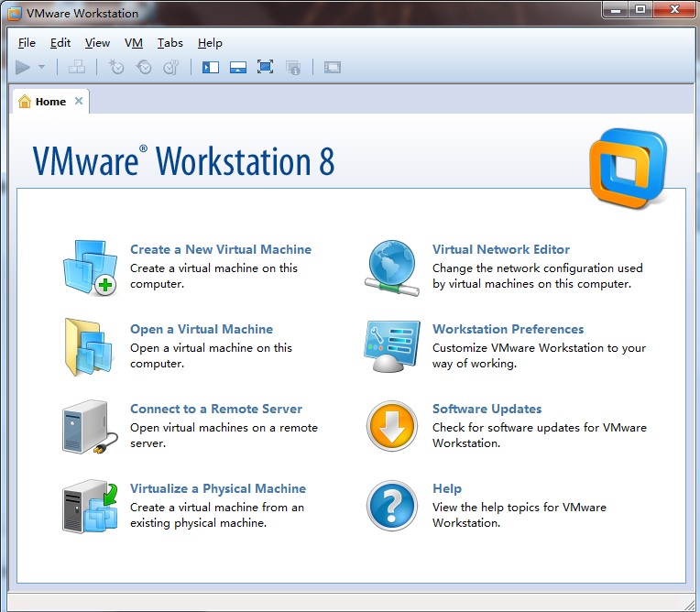This screenshot has width=700, height=612.
Task: Close the VMware Workstation window
Action: 674,10
